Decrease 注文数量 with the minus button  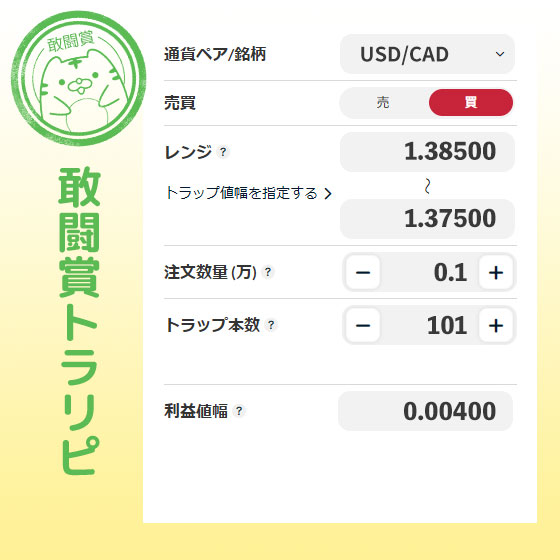coord(363,272)
